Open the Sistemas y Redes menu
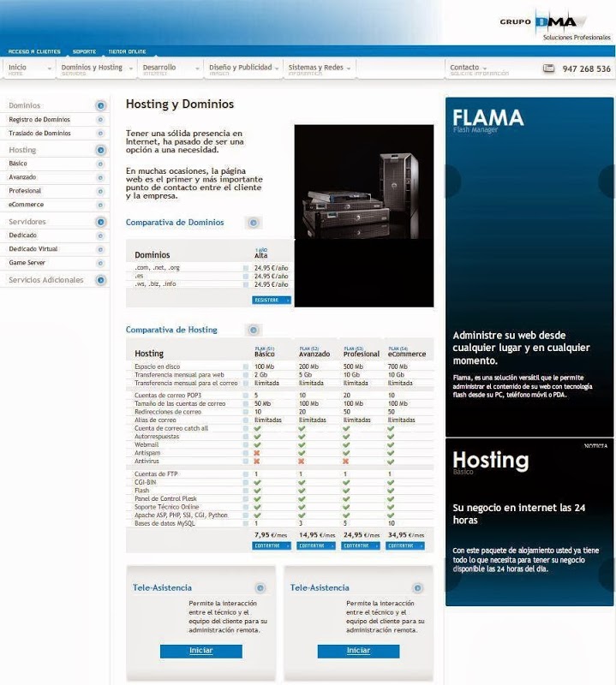The image size is (616, 685). [315, 68]
